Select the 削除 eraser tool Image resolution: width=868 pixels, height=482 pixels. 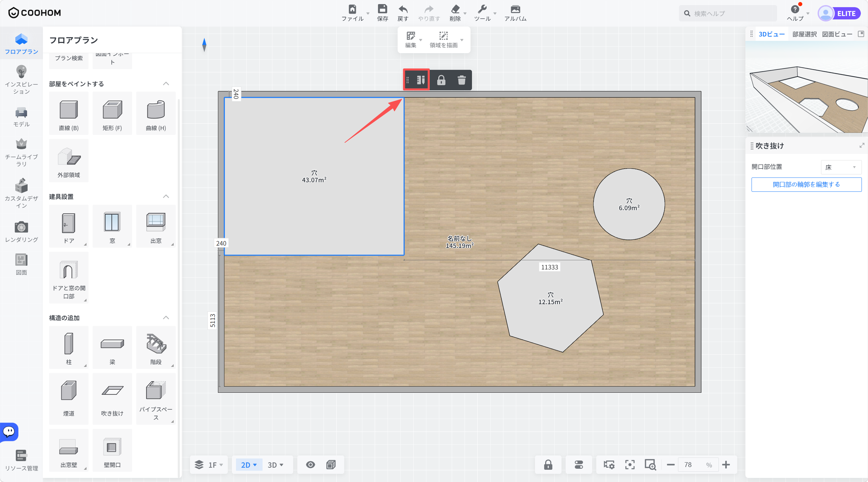tap(455, 9)
